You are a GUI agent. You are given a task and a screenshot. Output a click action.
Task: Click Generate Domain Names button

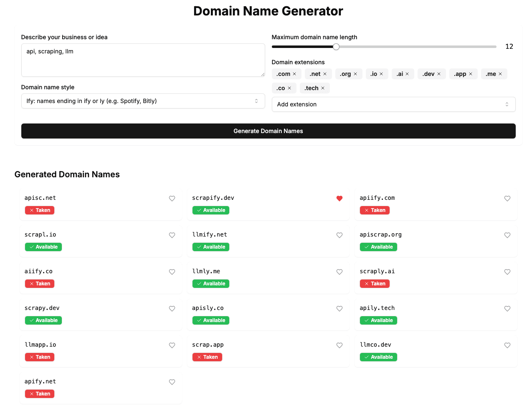(x=268, y=131)
